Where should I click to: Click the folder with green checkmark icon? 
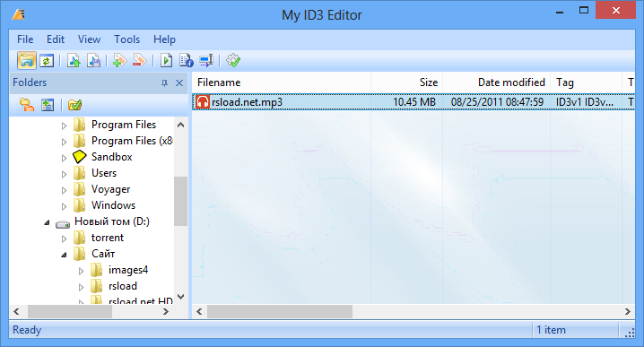[x=74, y=105]
